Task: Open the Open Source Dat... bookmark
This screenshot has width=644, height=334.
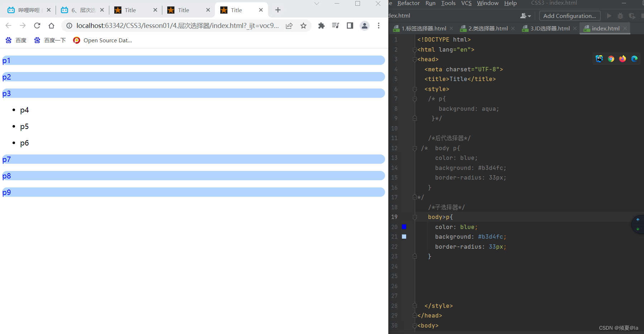Action: [103, 40]
